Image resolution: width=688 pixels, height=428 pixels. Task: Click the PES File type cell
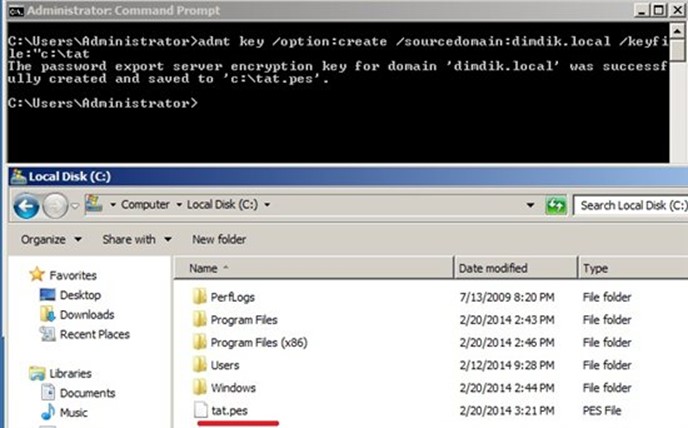coord(602,411)
